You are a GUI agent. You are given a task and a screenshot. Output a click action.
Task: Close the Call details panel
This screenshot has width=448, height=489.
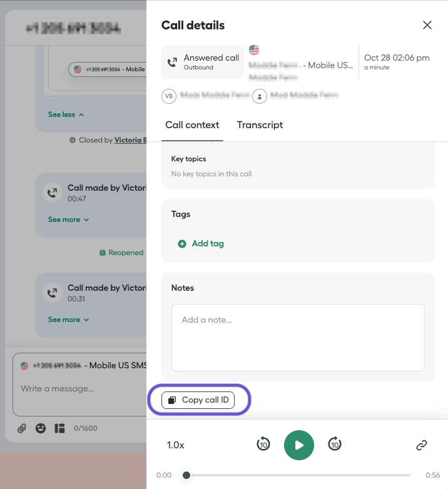tap(427, 25)
